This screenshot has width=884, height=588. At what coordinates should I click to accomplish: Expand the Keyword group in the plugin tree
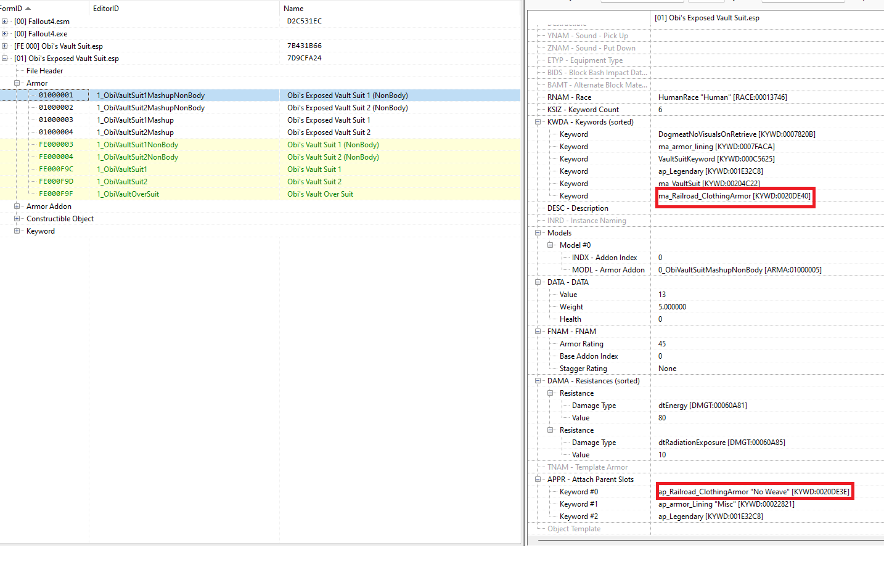pyautogui.click(x=17, y=231)
